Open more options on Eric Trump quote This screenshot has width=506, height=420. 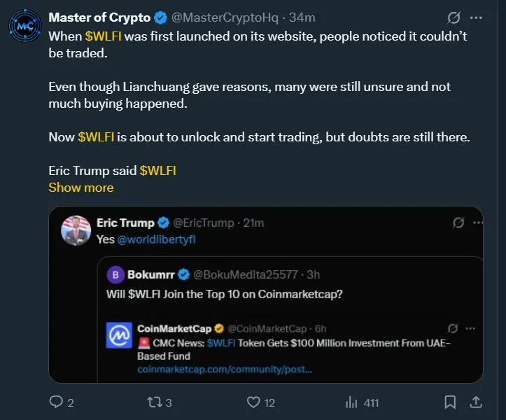478,223
